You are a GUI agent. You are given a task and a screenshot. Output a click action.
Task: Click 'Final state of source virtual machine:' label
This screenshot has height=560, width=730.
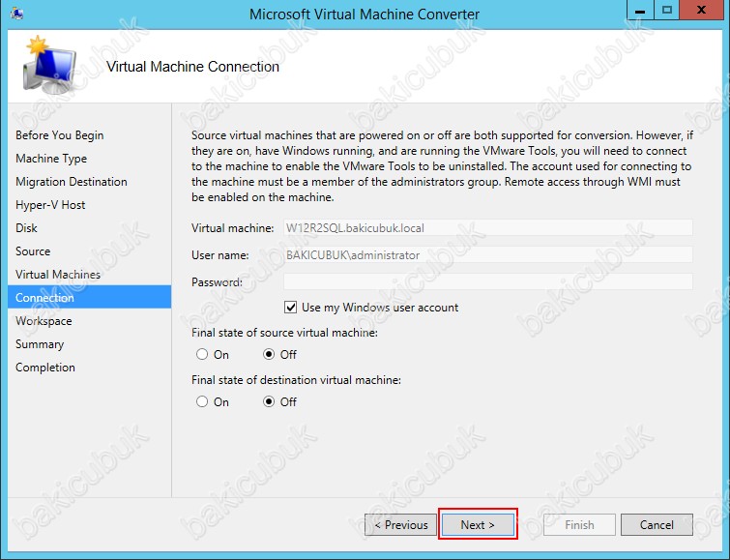(284, 333)
